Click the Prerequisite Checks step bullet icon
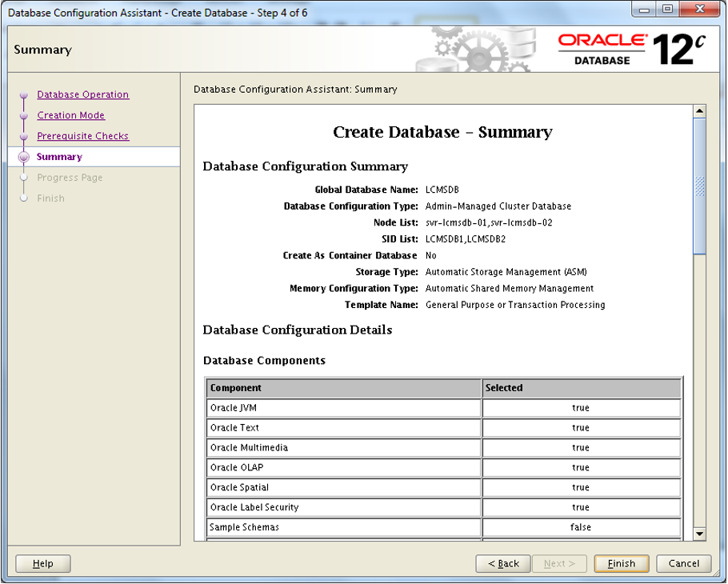 pos(24,137)
